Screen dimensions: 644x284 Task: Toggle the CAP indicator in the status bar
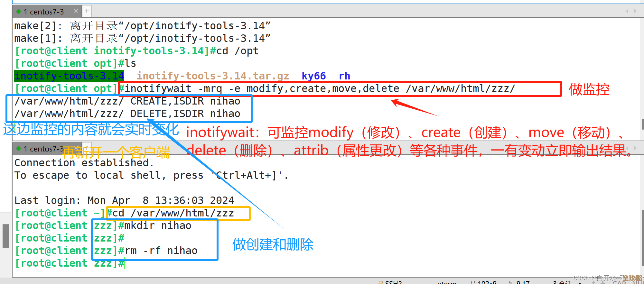(619, 282)
